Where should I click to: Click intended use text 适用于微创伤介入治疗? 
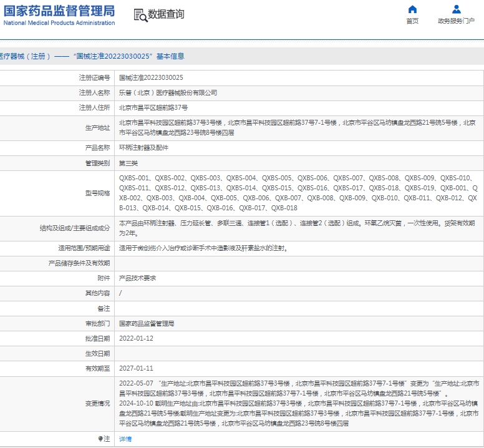point(204,248)
